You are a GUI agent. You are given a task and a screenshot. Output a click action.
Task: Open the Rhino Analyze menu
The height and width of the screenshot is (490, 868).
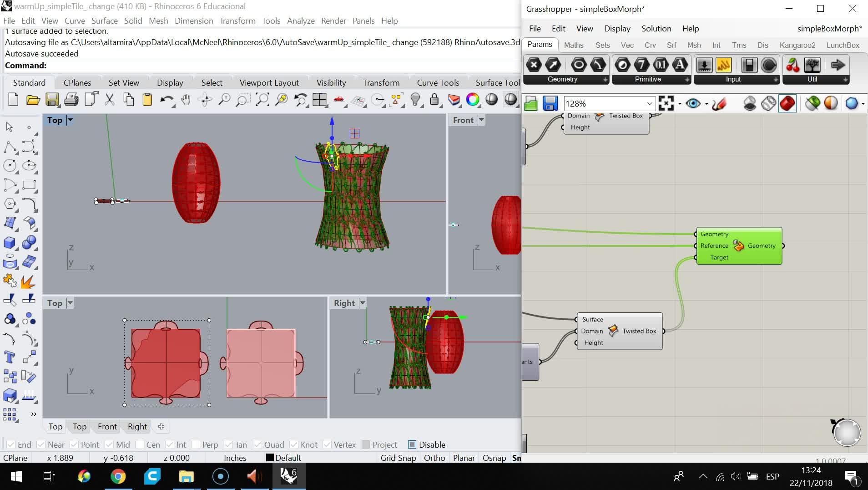tap(301, 21)
